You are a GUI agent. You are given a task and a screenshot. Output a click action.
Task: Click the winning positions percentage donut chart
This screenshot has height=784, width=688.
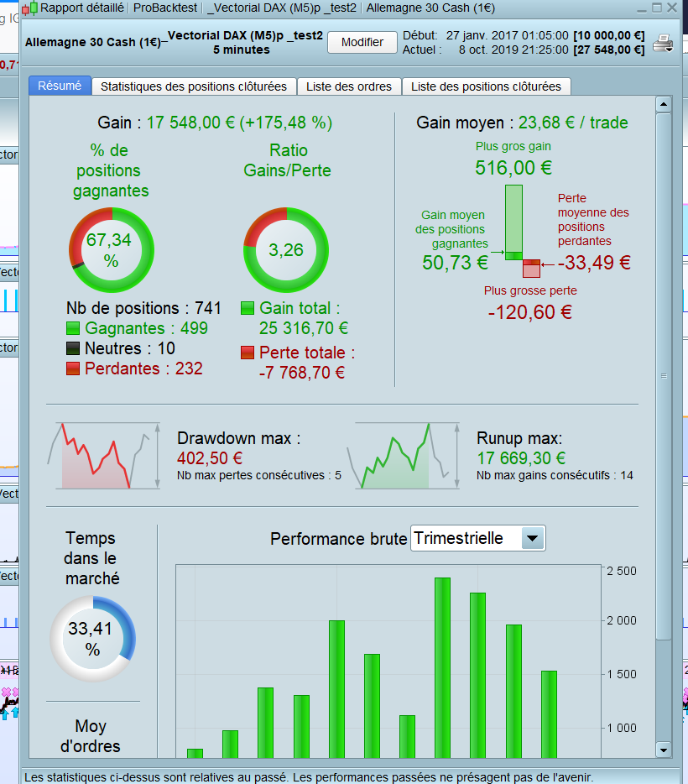pyautogui.click(x=112, y=250)
